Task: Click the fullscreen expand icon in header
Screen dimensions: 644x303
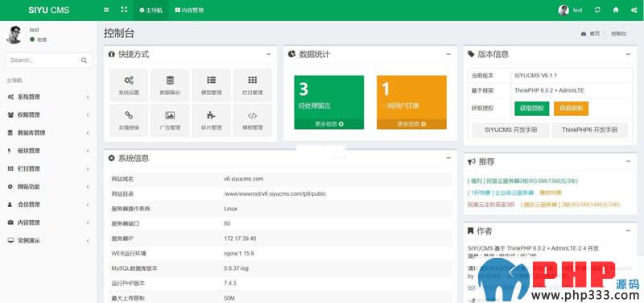Action: click(124, 10)
